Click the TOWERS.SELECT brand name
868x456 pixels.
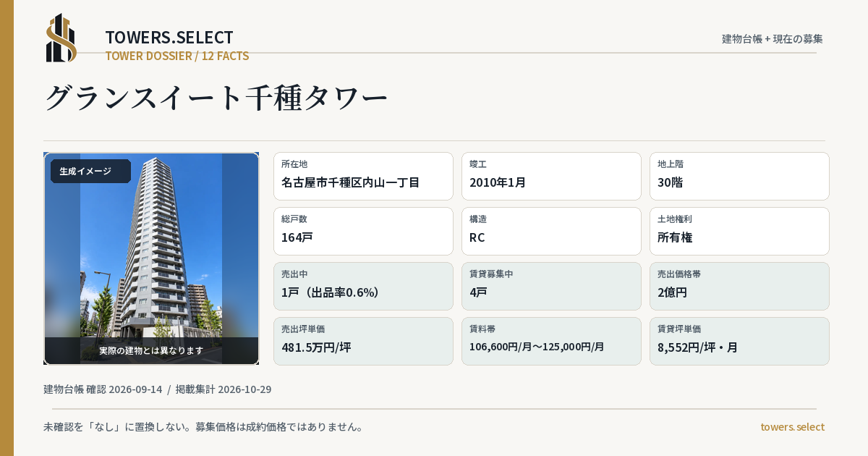tap(169, 38)
